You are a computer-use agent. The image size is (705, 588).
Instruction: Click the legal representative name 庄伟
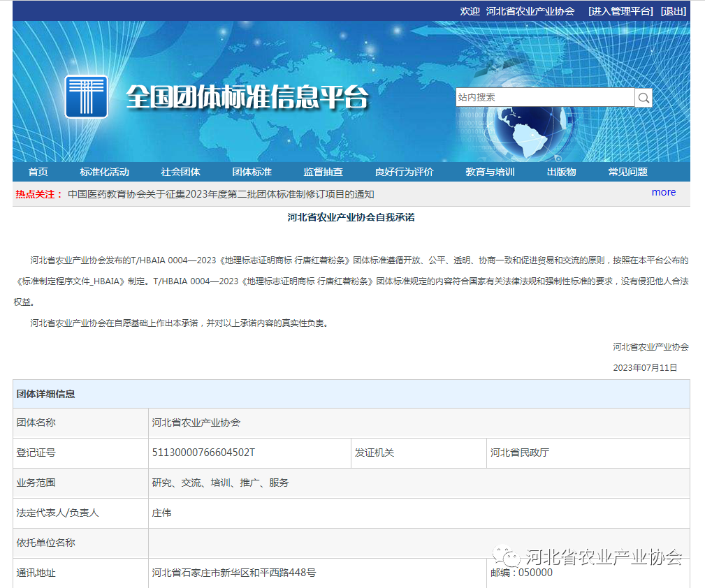pos(161,513)
